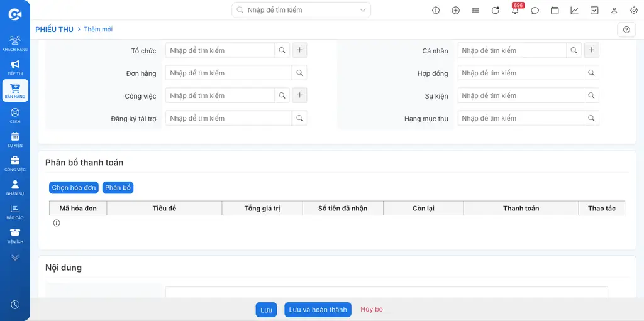
Task: Open the notifications bell icon
Action: tap(515, 11)
